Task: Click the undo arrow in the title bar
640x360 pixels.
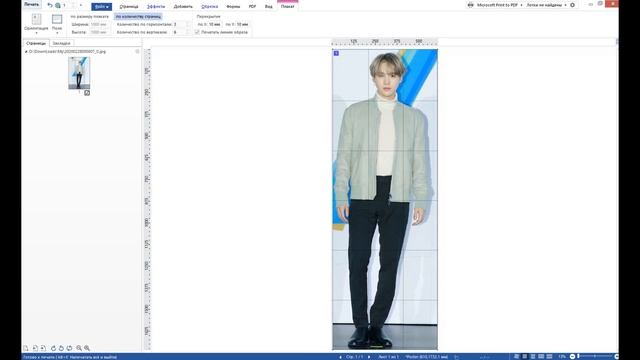Action: point(50,5)
